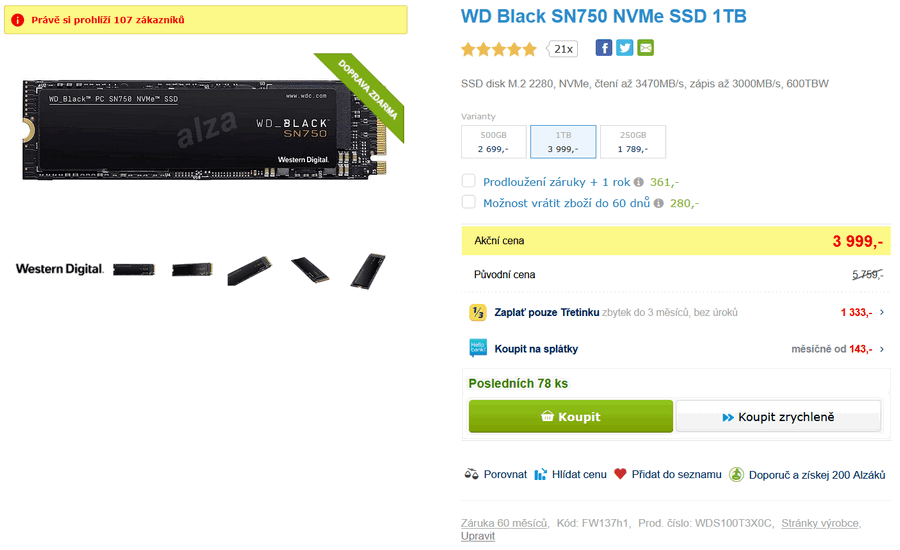Open the 21x reviews count bubble
Image resolution: width=900 pixels, height=550 pixels.
562,49
